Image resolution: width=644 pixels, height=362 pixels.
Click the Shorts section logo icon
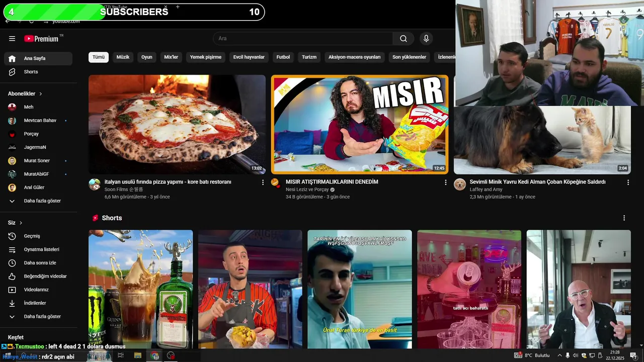pyautogui.click(x=95, y=218)
